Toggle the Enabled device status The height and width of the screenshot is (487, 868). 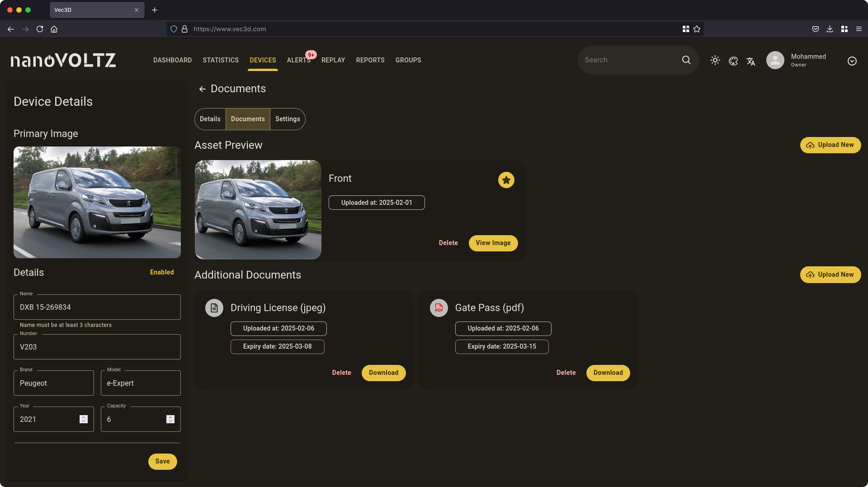tap(162, 272)
